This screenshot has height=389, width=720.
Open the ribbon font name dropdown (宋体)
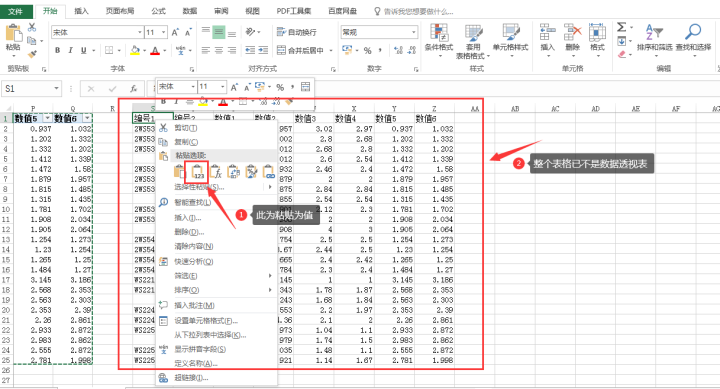(x=140, y=32)
